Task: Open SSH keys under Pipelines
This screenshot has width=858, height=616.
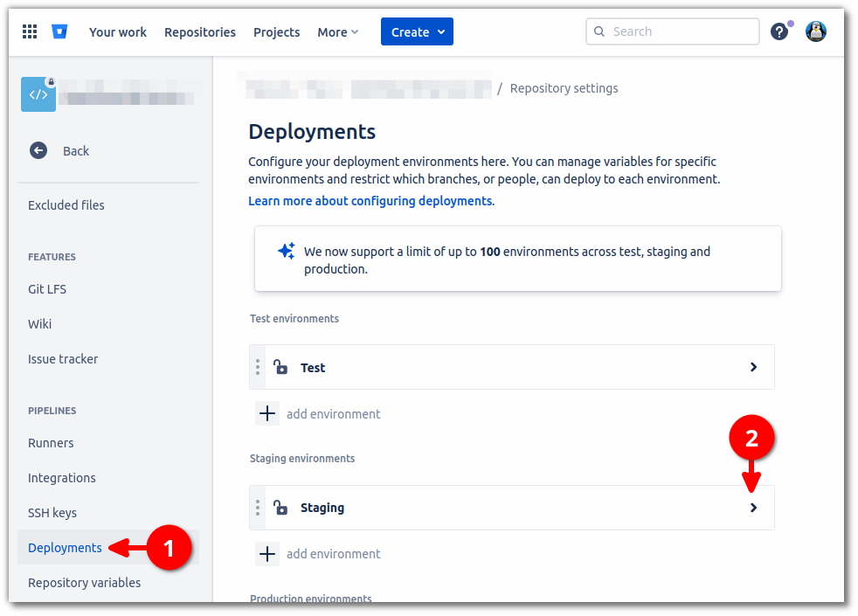Action: pyautogui.click(x=52, y=513)
